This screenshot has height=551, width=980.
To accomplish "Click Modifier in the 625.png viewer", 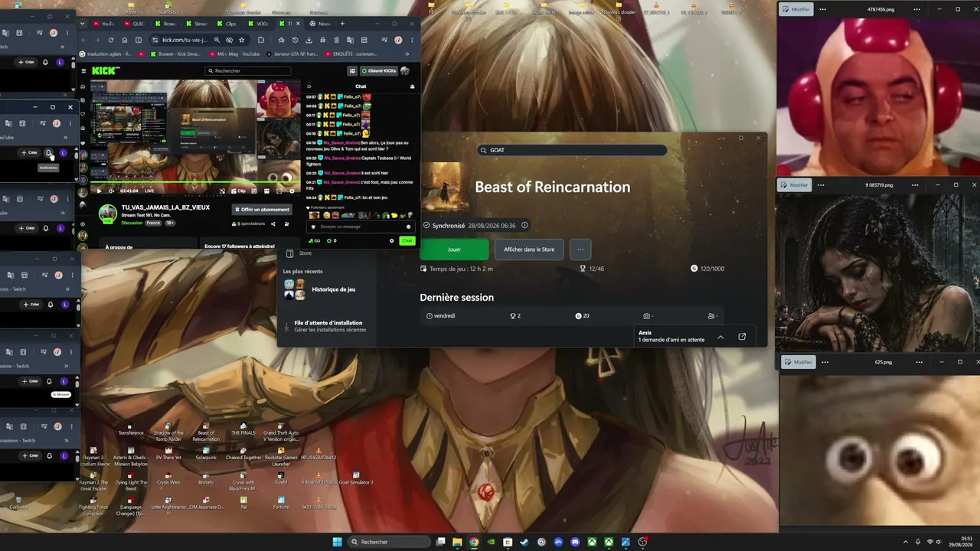I will [799, 362].
